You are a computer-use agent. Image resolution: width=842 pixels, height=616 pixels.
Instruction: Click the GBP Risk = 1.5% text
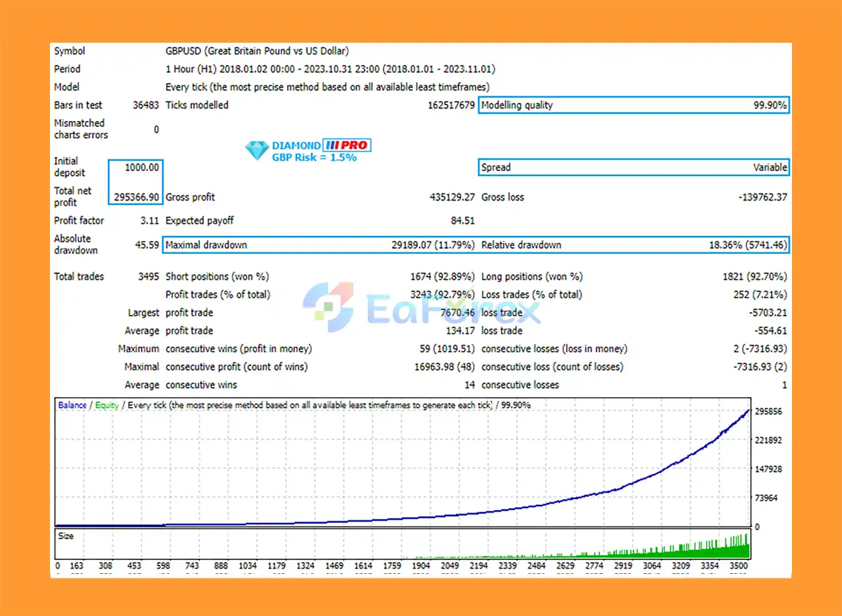pyautogui.click(x=314, y=158)
